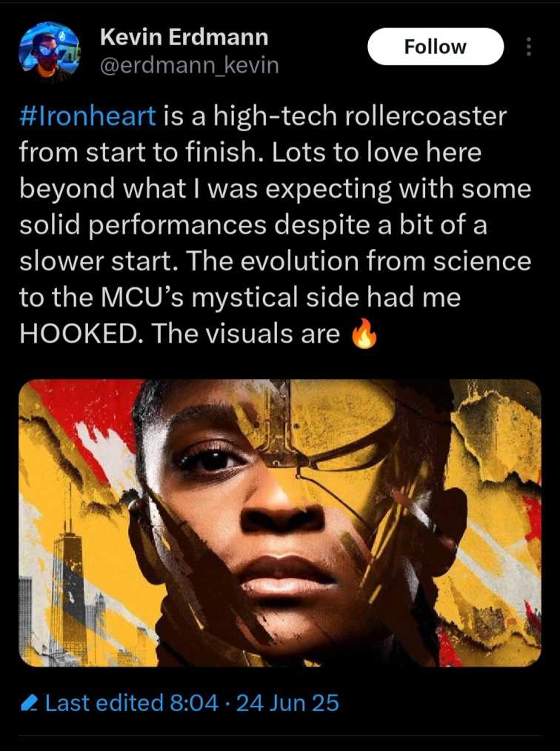Screen dimensions: 560x751
Task: Open the three-dot more options menu
Action: [528, 47]
